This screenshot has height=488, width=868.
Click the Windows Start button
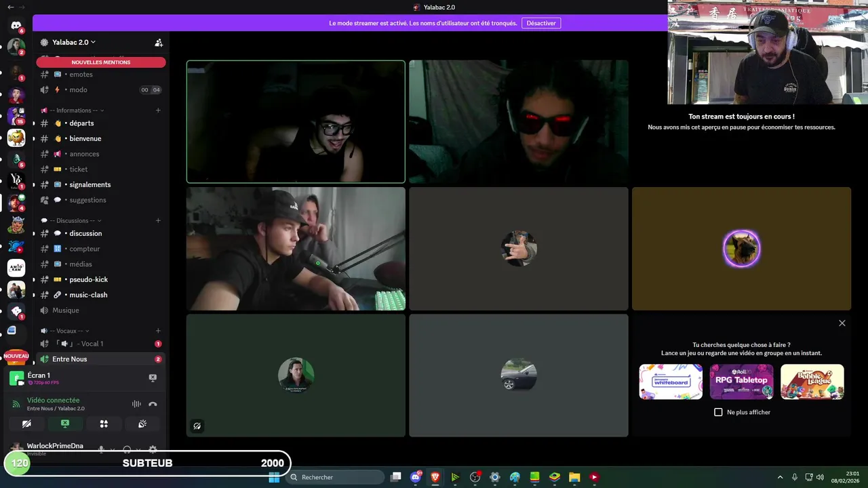click(x=274, y=477)
